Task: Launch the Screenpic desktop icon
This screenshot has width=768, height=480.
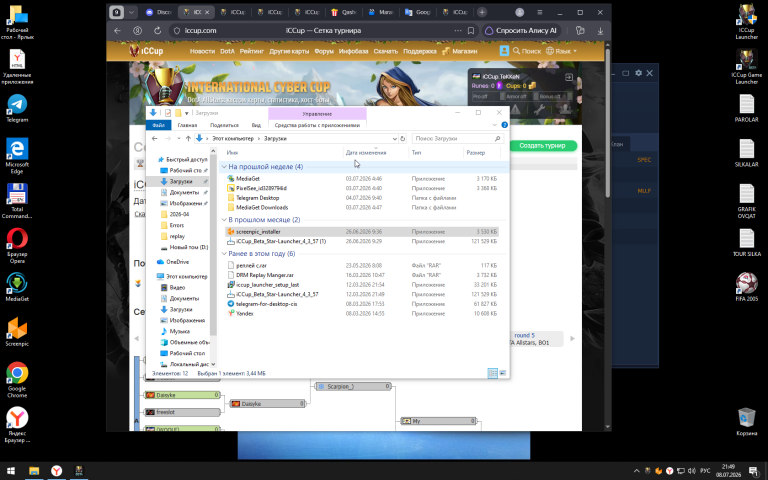Action: (x=17, y=332)
